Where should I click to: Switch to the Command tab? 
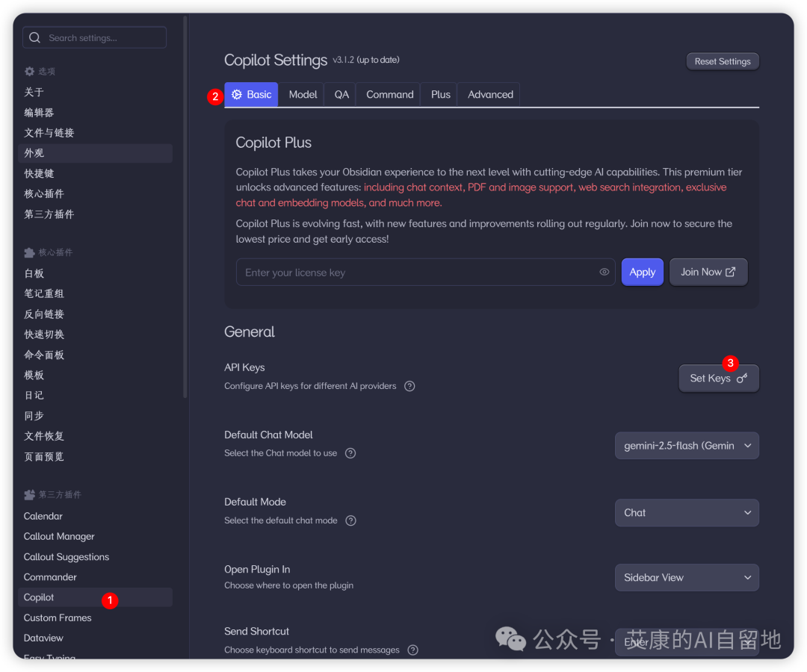tap(389, 95)
